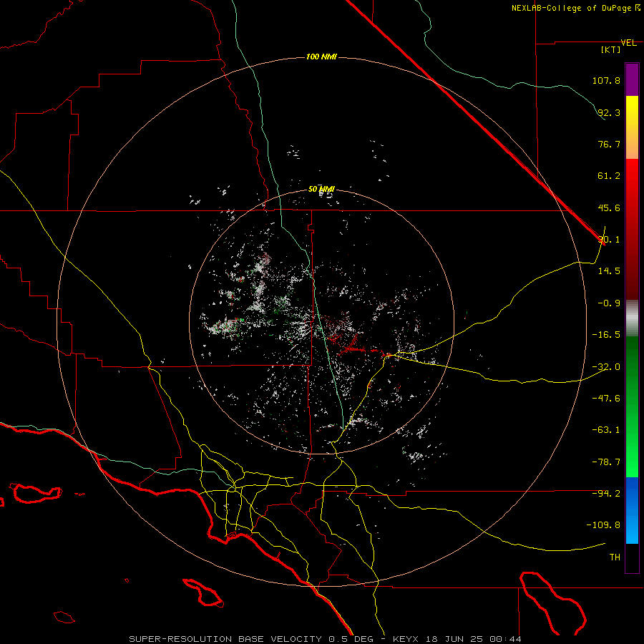Click the 92.3 legend value
The height and width of the screenshot is (644, 644).
click(x=609, y=112)
